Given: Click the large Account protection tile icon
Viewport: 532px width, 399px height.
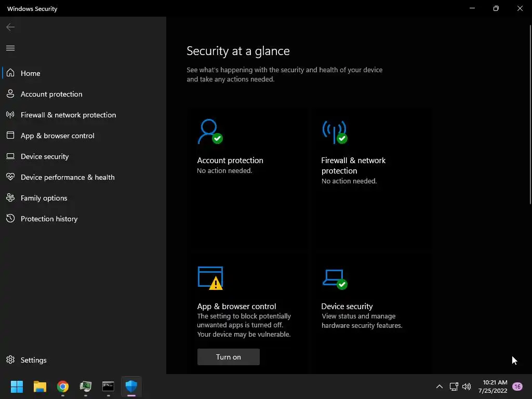Looking at the screenshot, I should 210,131.
